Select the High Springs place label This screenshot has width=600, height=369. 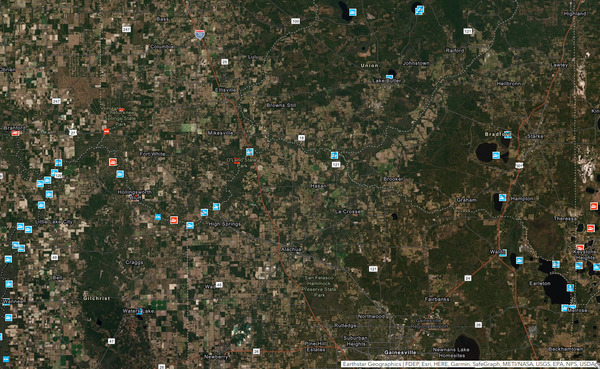coord(225,224)
